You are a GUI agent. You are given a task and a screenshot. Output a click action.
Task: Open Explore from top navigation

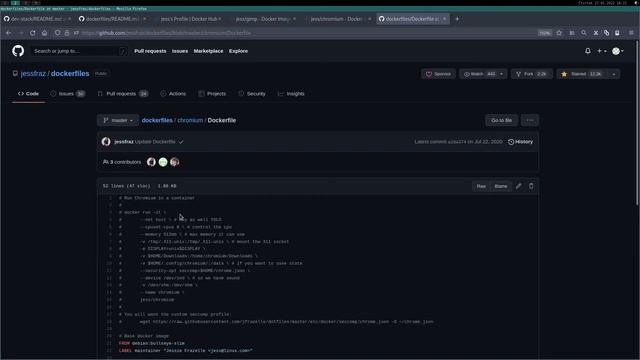238,51
